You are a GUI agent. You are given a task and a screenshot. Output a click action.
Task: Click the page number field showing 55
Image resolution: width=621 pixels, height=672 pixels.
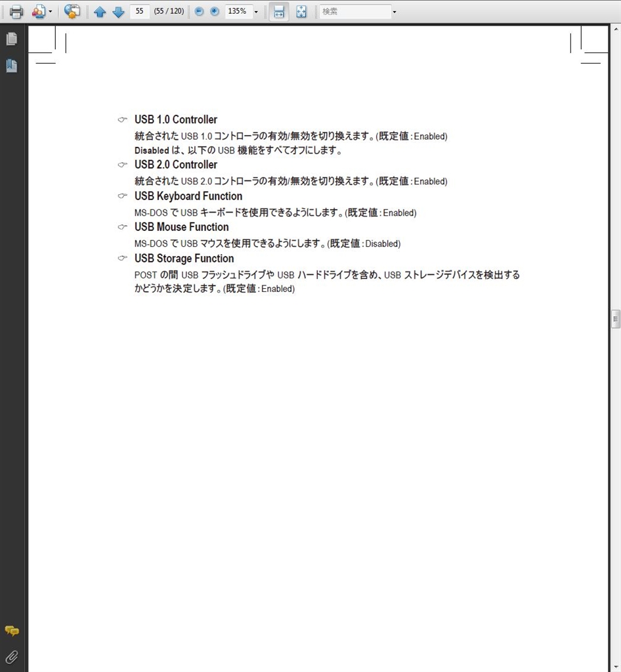(x=140, y=11)
